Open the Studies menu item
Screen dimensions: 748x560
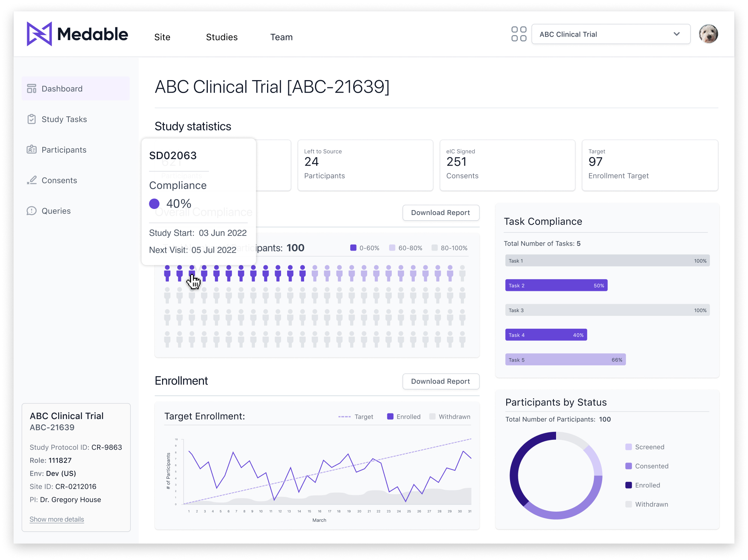[x=222, y=37]
